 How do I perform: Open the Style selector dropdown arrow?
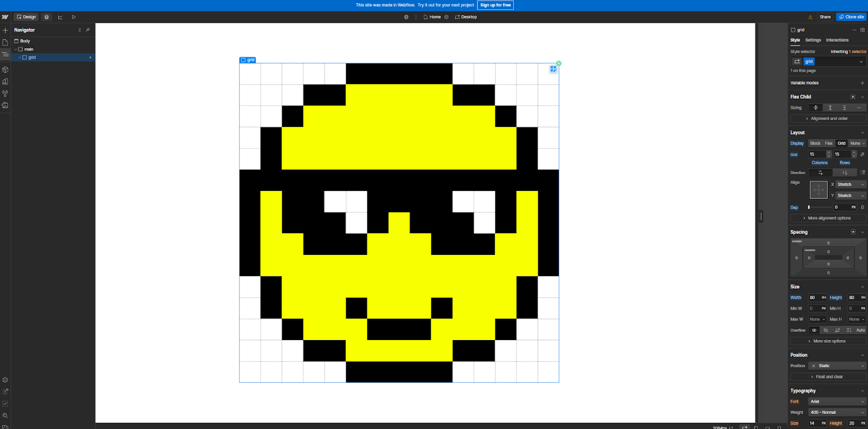point(861,62)
